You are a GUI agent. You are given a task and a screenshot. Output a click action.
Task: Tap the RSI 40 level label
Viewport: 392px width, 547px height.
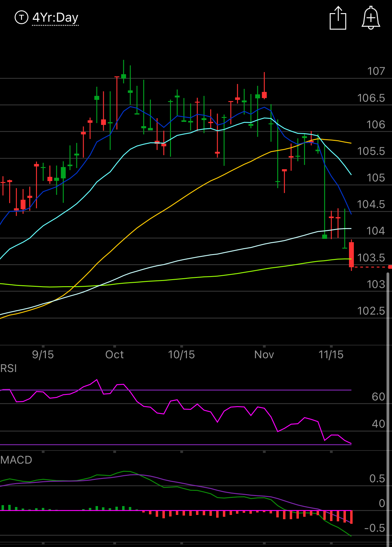(x=379, y=424)
